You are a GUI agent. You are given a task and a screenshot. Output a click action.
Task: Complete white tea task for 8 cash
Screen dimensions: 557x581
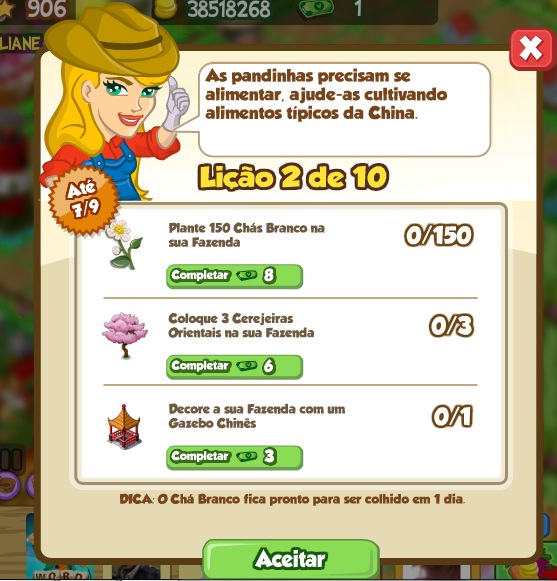pyautogui.click(x=234, y=276)
